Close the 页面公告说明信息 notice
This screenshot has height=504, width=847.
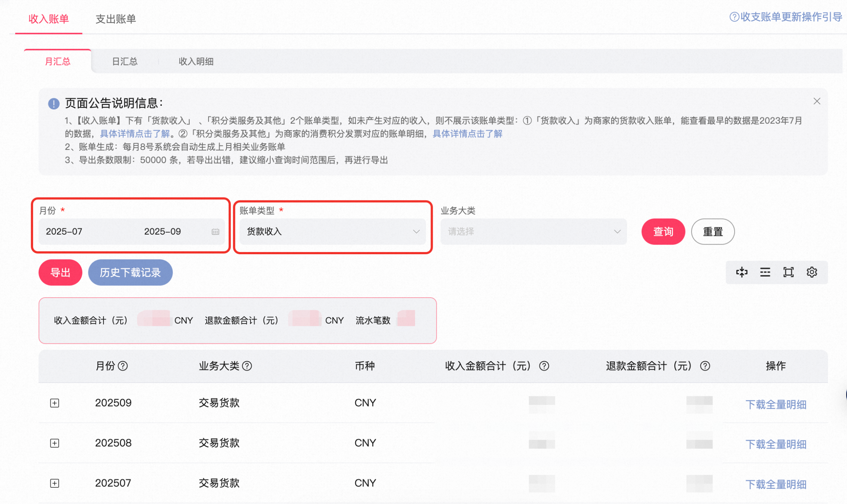click(x=817, y=101)
